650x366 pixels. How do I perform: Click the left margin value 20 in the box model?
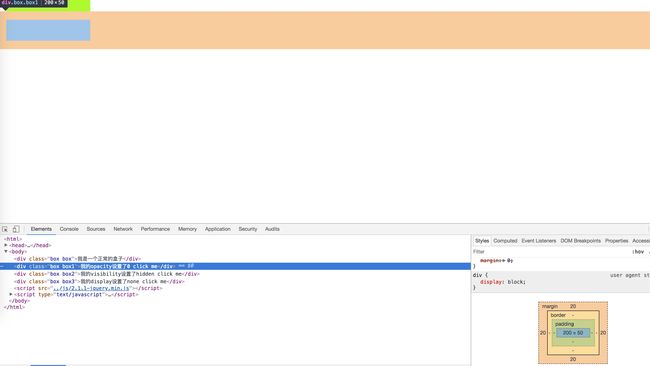tap(543, 333)
